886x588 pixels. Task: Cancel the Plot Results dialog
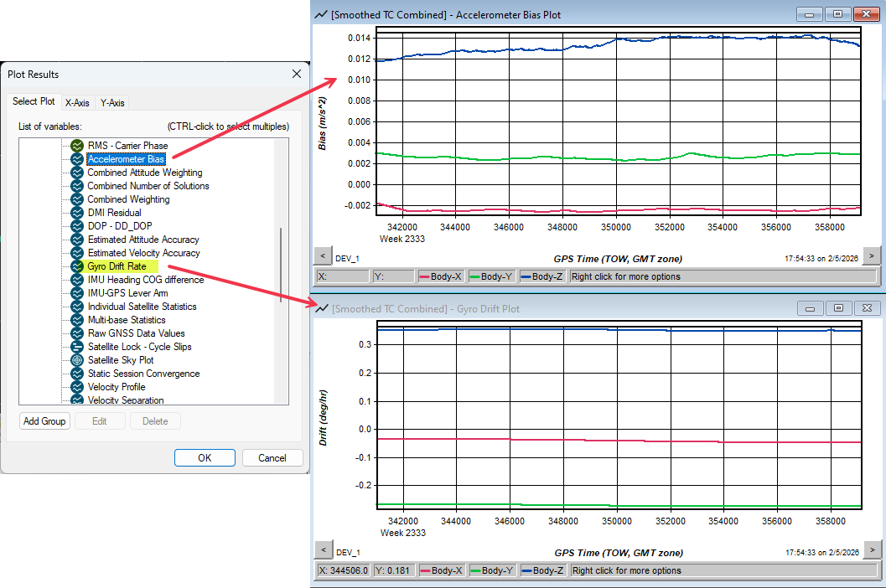tap(272, 458)
